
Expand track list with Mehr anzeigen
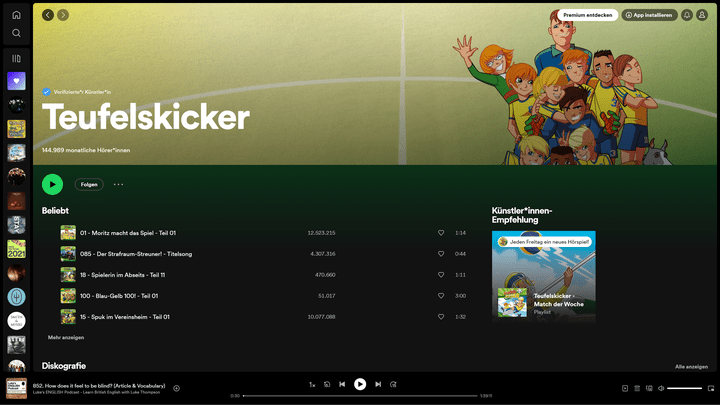pyautogui.click(x=66, y=338)
